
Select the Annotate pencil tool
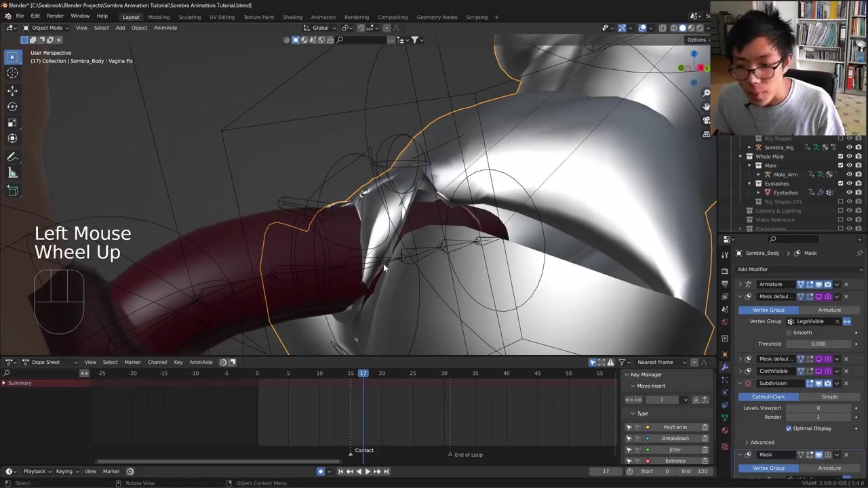(x=12, y=157)
